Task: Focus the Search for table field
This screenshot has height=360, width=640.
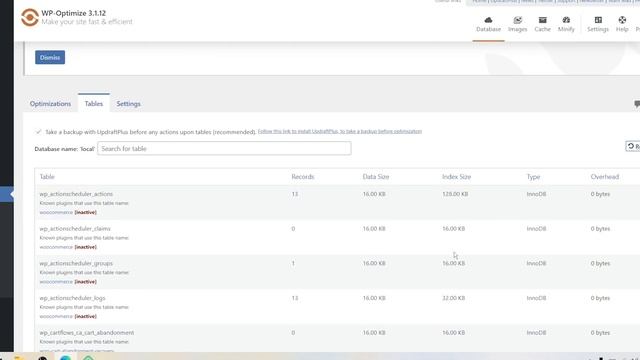Action: [224, 149]
